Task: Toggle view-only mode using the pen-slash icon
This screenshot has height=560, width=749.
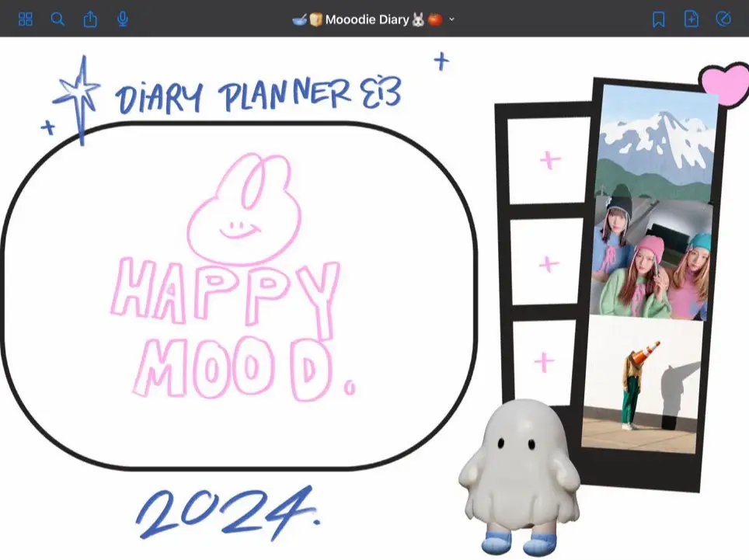Action: [723, 19]
